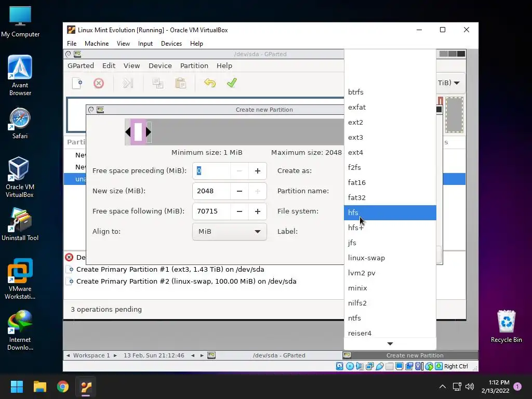
Task: Open Google Chrome from the taskbar
Action: [x=63, y=387]
